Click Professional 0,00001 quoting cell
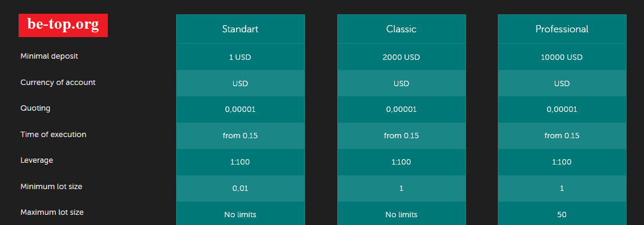Viewport: 644px width, 225px height. pyautogui.click(x=562, y=110)
